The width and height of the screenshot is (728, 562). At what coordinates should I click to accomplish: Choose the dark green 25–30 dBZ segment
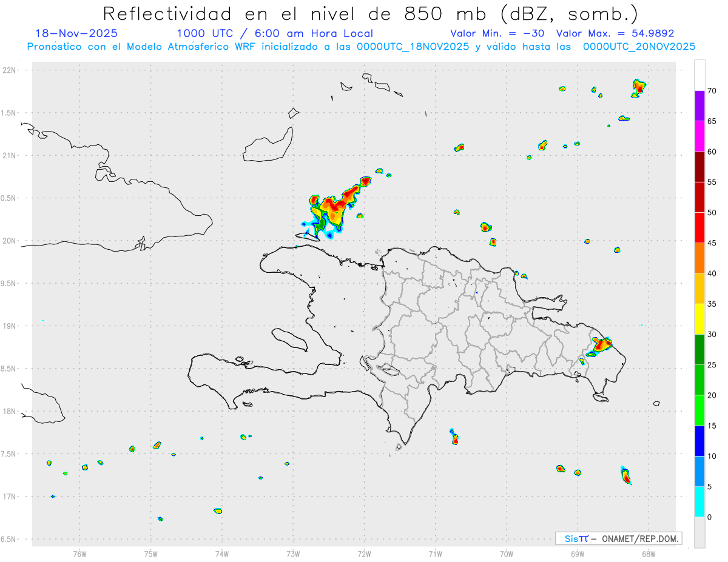[x=699, y=349]
